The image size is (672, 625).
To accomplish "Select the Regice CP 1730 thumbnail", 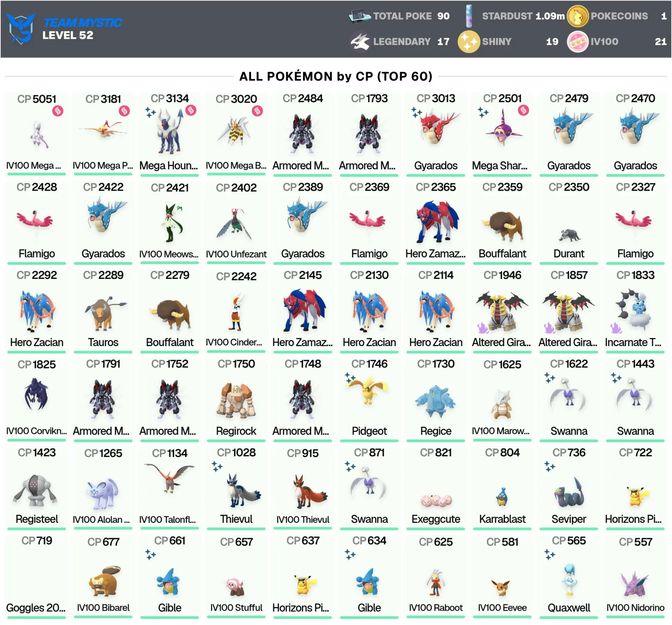I will (435, 401).
